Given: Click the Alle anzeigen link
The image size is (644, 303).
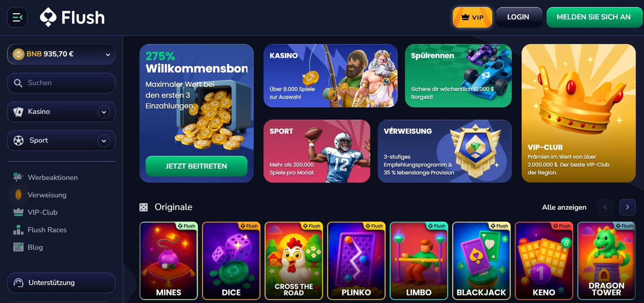Looking at the screenshot, I should click(564, 207).
